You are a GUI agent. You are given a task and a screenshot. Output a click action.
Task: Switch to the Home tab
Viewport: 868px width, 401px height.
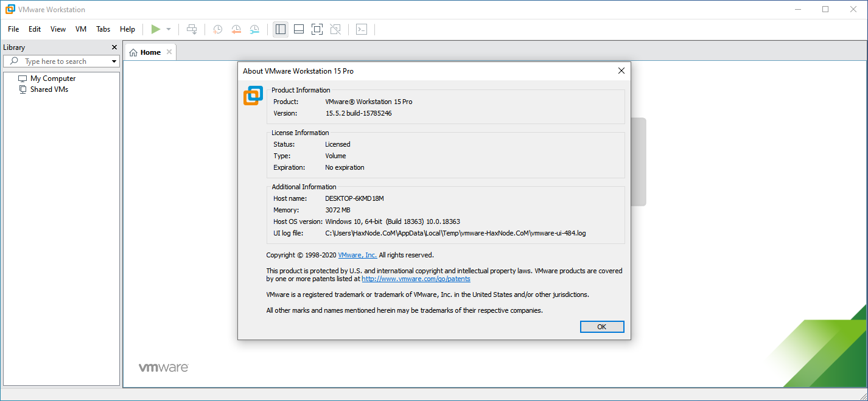point(150,52)
